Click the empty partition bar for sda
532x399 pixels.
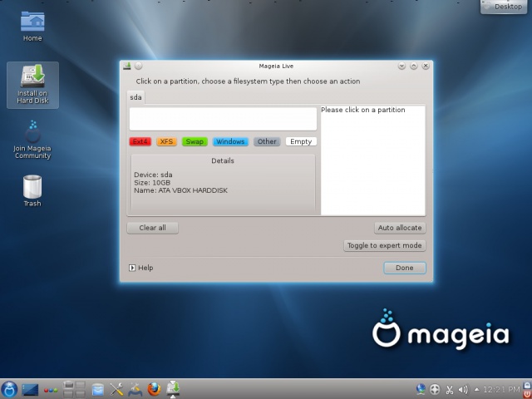(223, 119)
